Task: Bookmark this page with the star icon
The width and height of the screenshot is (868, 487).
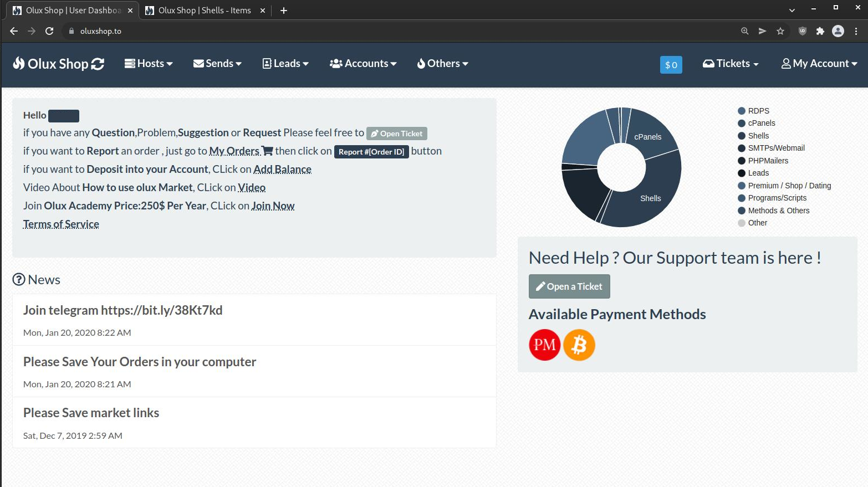Action: [x=780, y=31]
